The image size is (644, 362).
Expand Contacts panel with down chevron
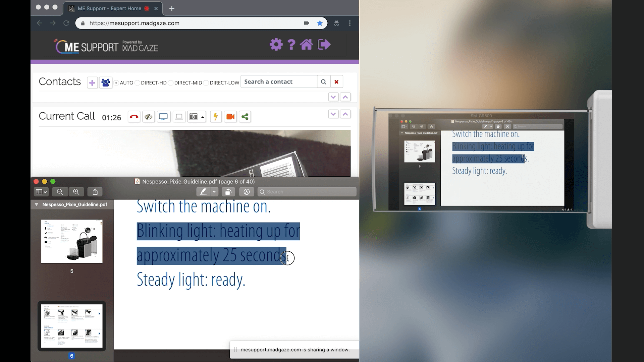333,97
